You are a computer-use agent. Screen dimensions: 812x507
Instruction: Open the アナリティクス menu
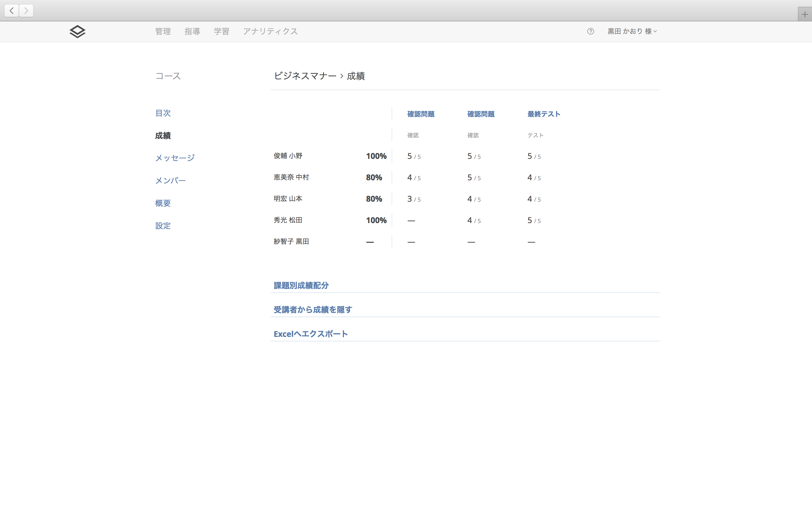pyautogui.click(x=270, y=32)
